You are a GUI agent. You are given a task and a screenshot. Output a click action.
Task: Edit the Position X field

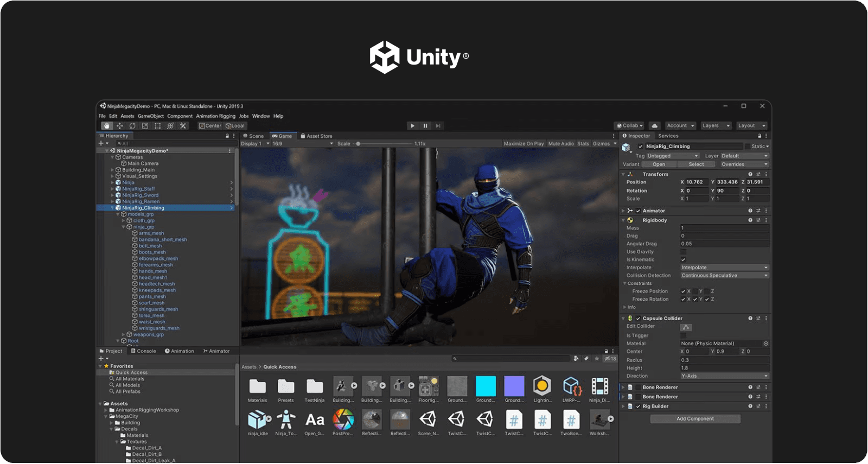[x=697, y=182]
